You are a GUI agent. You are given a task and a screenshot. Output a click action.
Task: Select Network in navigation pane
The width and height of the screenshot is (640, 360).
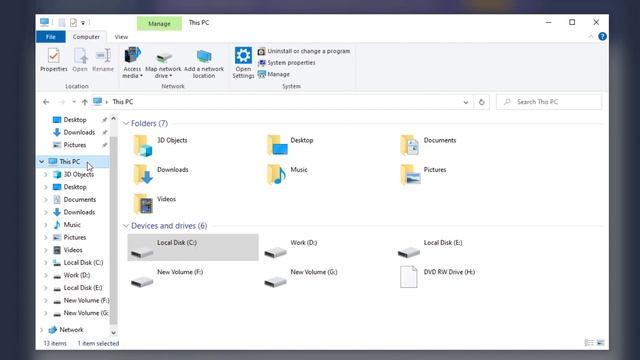(x=71, y=330)
